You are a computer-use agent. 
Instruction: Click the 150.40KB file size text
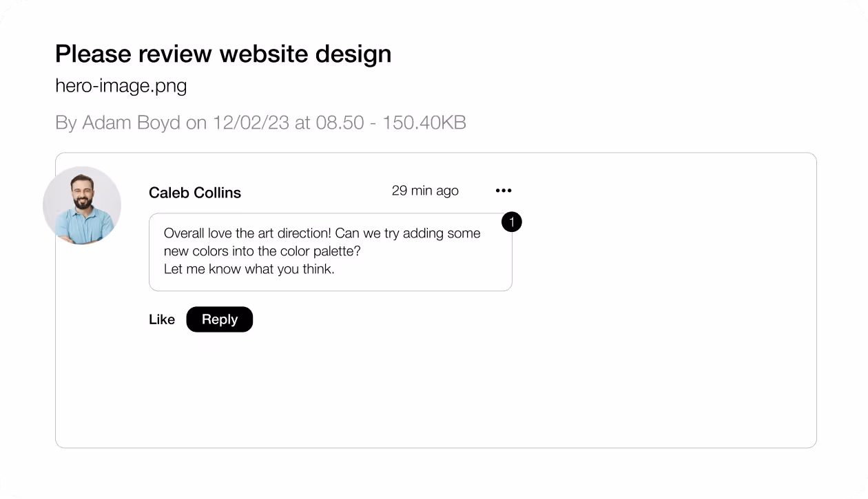pyautogui.click(x=424, y=123)
